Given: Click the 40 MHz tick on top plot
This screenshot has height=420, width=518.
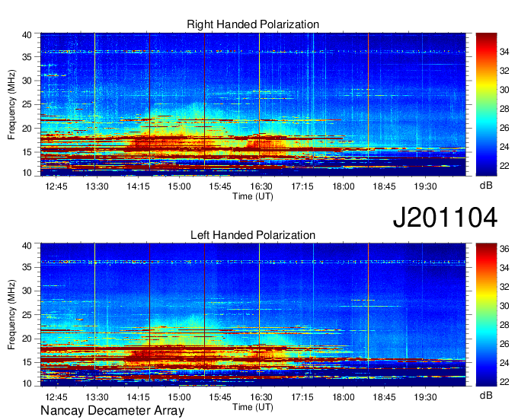Looking at the screenshot, I should click(27, 35).
